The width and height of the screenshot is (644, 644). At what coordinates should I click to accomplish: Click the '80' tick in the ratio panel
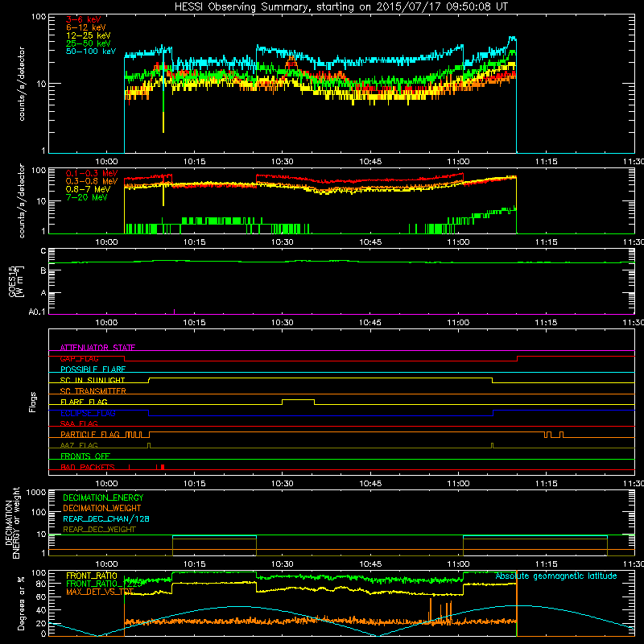tap(41, 584)
